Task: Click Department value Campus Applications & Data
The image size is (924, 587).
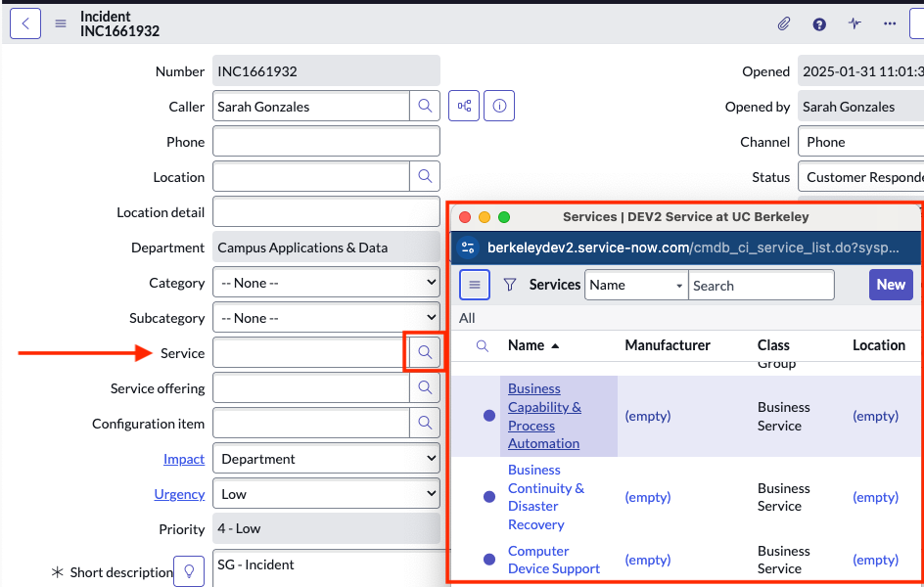Action: 327,248
